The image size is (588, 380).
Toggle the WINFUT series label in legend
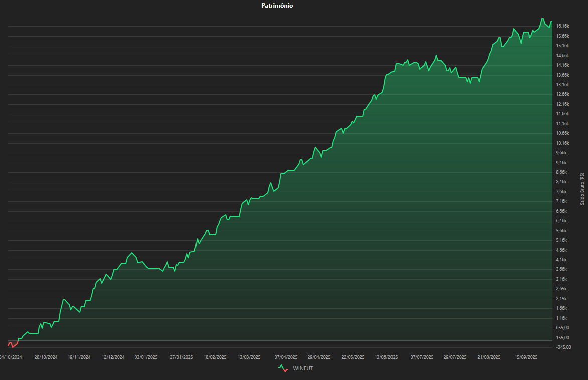[303, 368]
